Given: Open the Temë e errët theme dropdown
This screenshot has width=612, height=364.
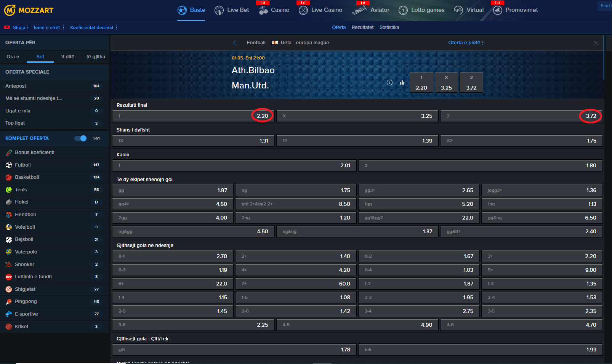Looking at the screenshot, I should pos(49,27).
